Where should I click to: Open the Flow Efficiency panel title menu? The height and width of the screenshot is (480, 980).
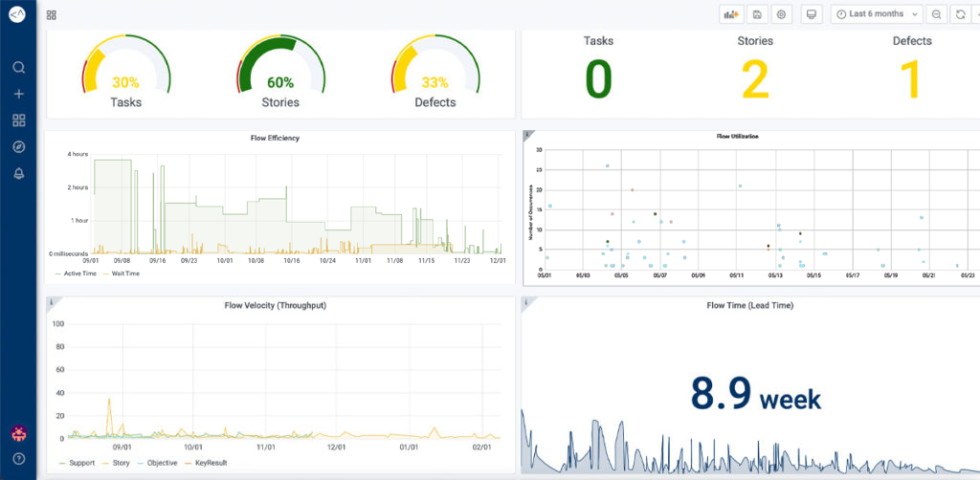[275, 138]
